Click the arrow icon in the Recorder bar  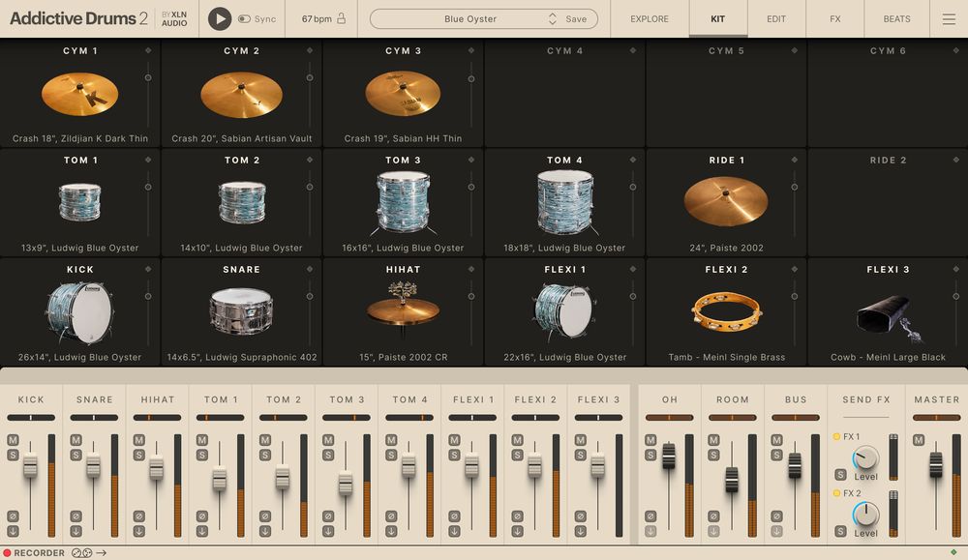(101, 551)
